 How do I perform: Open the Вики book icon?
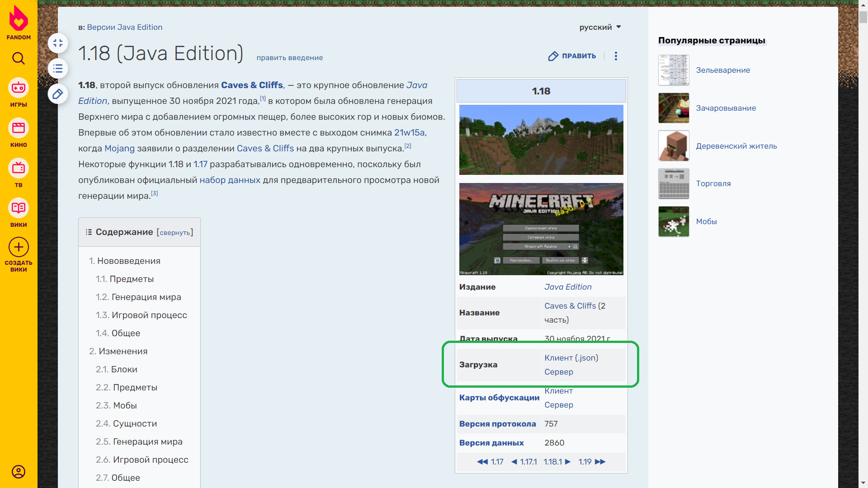(x=19, y=208)
